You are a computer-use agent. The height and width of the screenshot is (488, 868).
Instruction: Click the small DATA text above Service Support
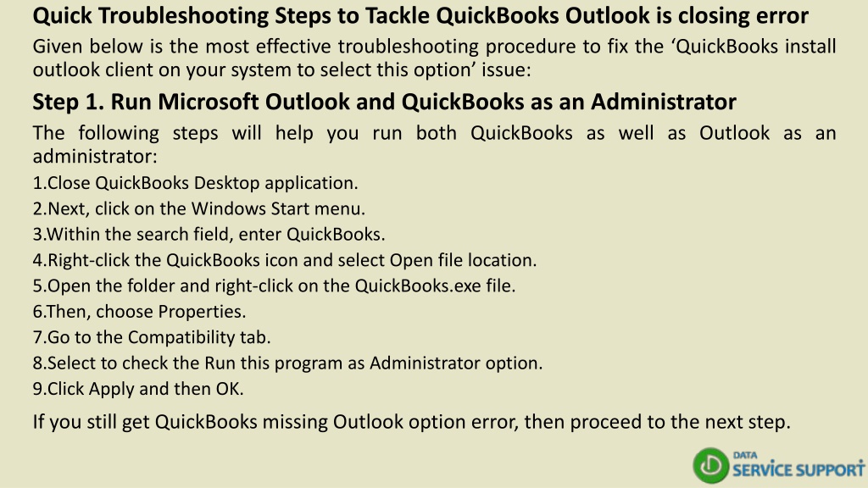(745, 455)
